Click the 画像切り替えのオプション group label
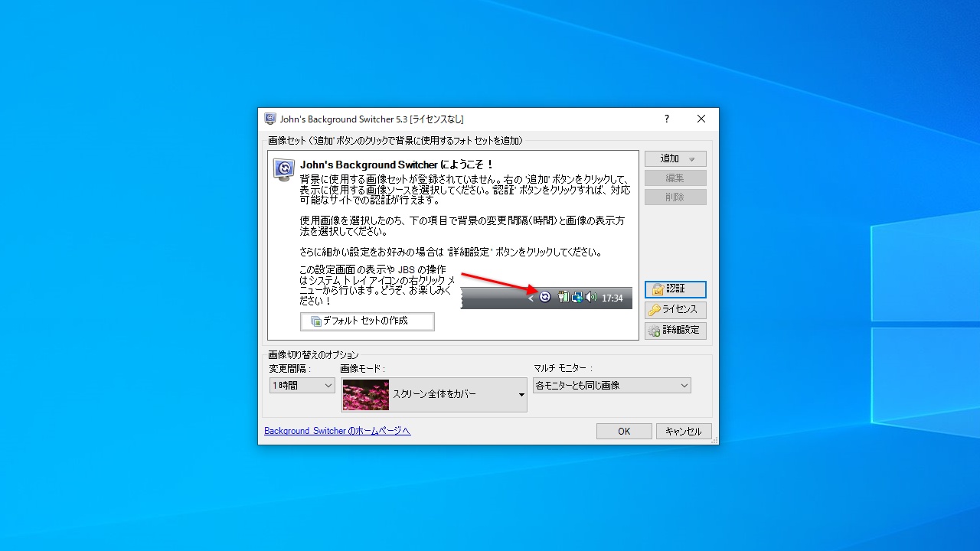 click(313, 355)
